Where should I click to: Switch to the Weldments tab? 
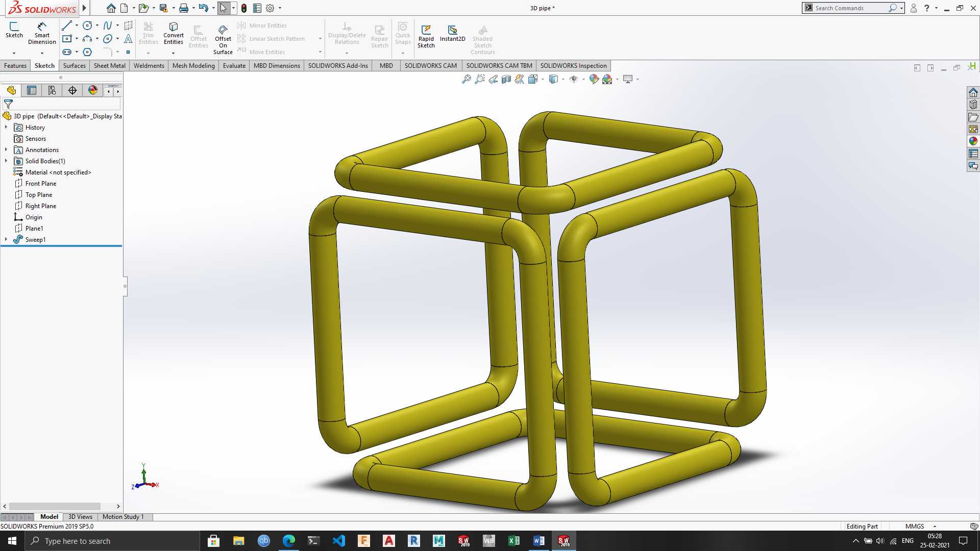(x=149, y=66)
